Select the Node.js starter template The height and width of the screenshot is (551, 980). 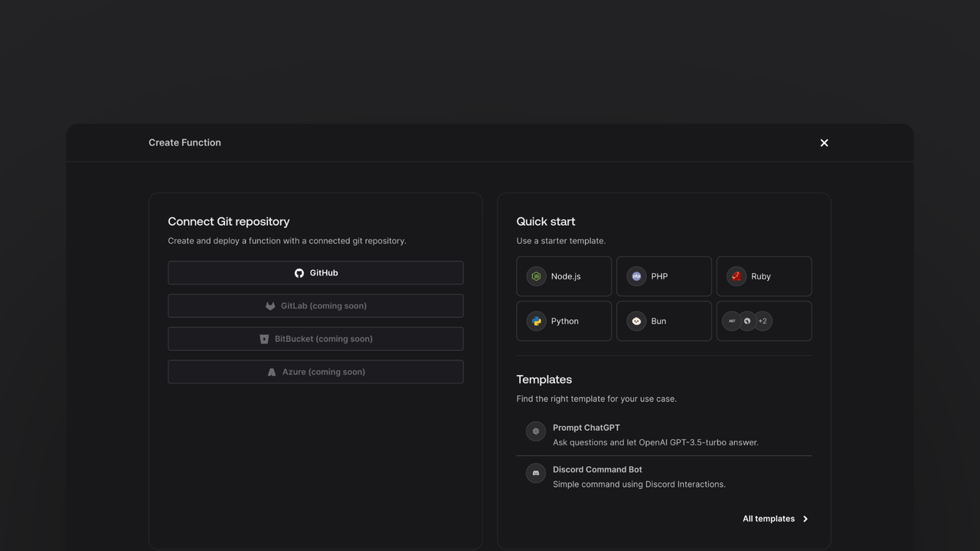(564, 276)
